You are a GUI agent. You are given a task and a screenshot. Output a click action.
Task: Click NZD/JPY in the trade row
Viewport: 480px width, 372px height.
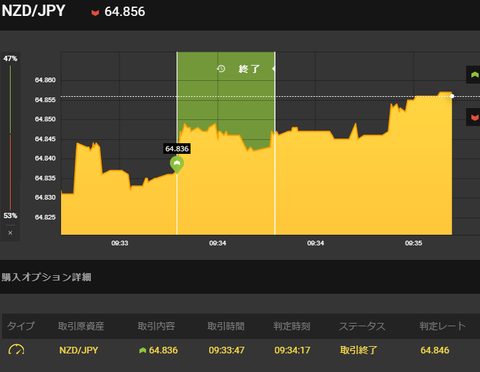pos(79,350)
